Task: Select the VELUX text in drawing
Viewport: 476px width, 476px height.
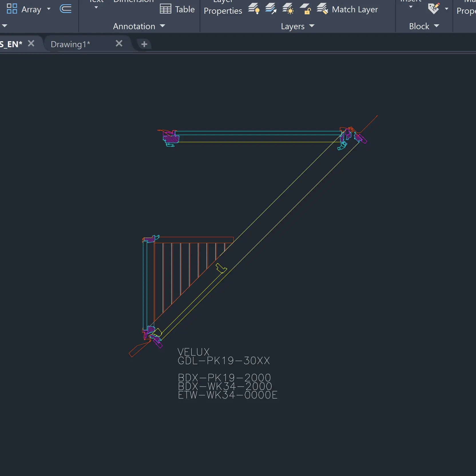Action: point(194,352)
